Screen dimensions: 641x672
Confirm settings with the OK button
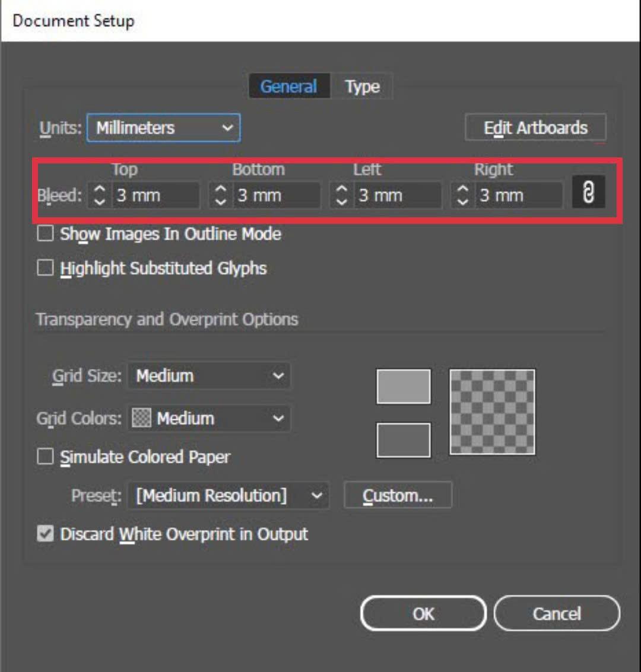[x=423, y=614]
